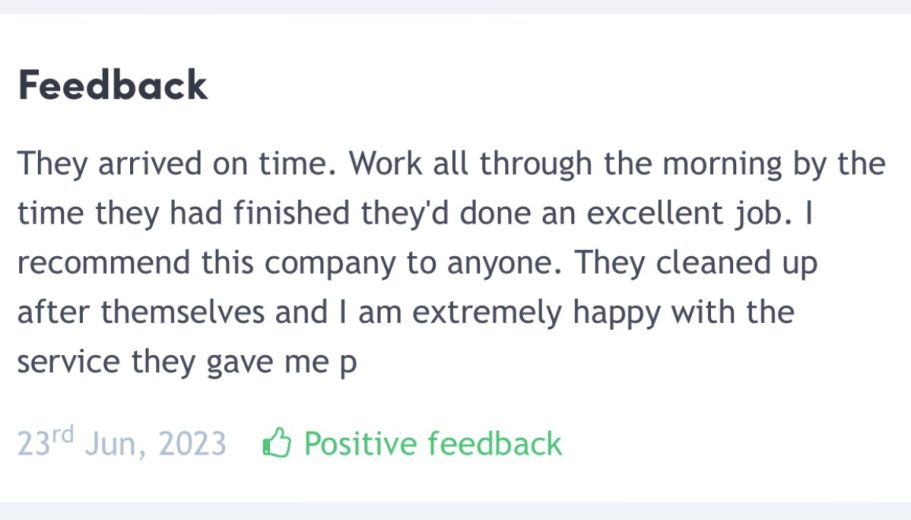Image resolution: width=911 pixels, height=520 pixels.
Task: Click the word through in first line
Action: (536, 164)
